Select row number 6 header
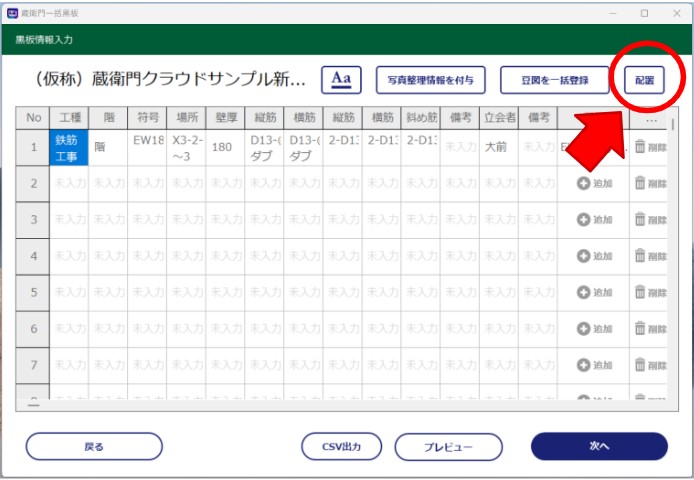694x480 pixels. click(33, 329)
